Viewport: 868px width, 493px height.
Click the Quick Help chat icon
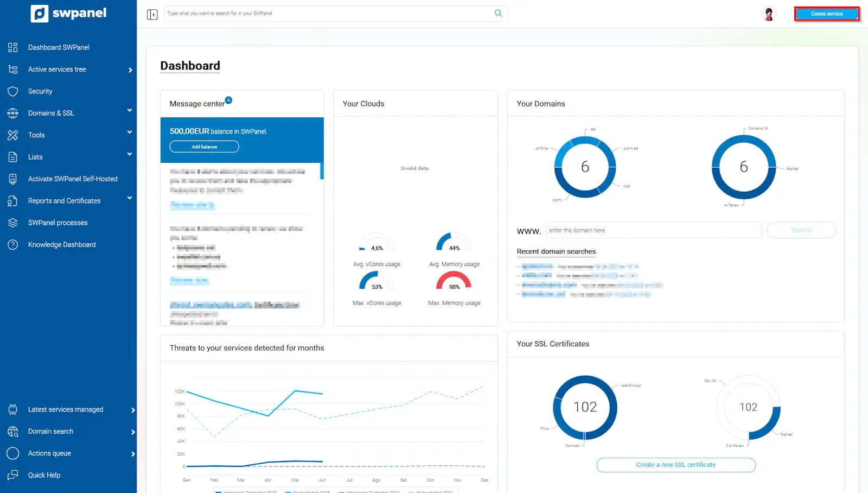point(13,475)
